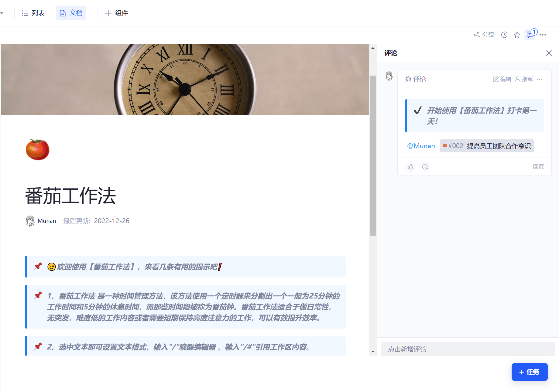Open the comment's more options menu

click(x=540, y=79)
